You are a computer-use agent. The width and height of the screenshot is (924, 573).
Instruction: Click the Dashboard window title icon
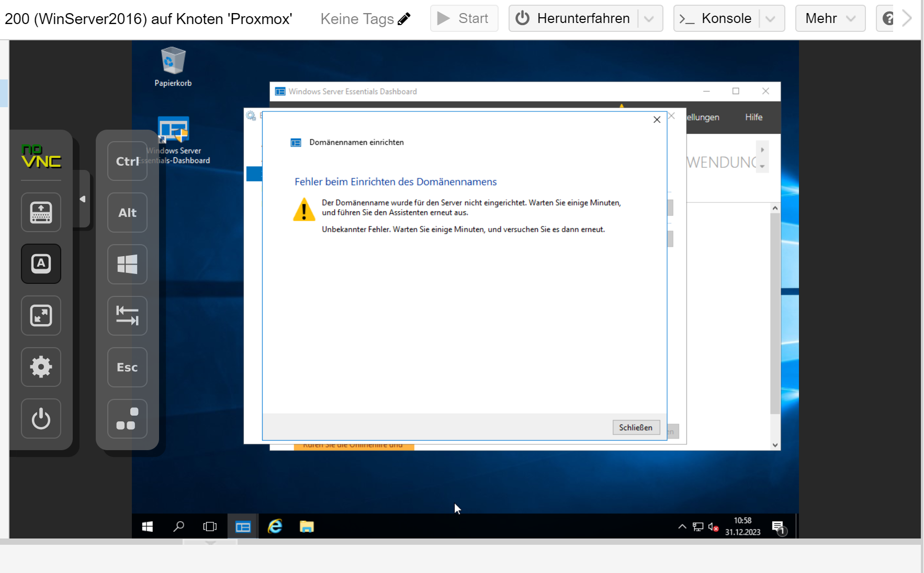(280, 91)
